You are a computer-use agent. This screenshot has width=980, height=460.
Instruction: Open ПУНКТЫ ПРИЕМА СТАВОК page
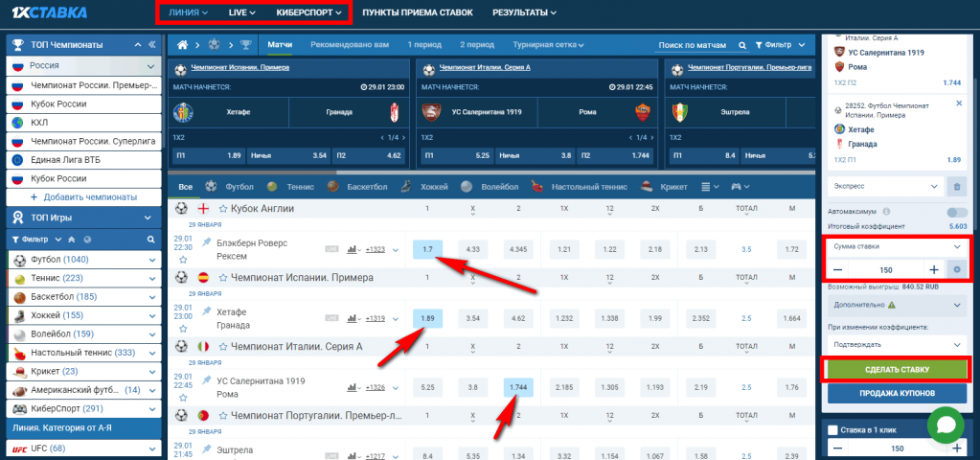coord(418,12)
